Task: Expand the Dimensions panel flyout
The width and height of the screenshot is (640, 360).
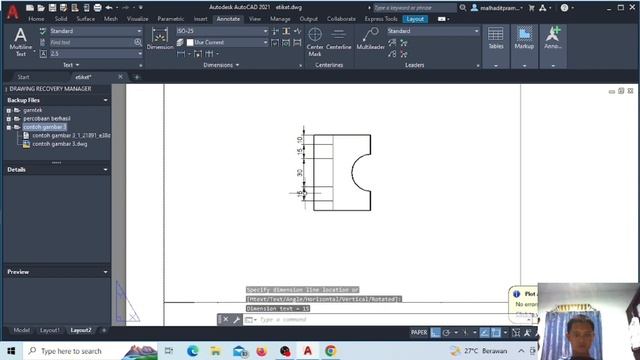Action: click(221, 65)
